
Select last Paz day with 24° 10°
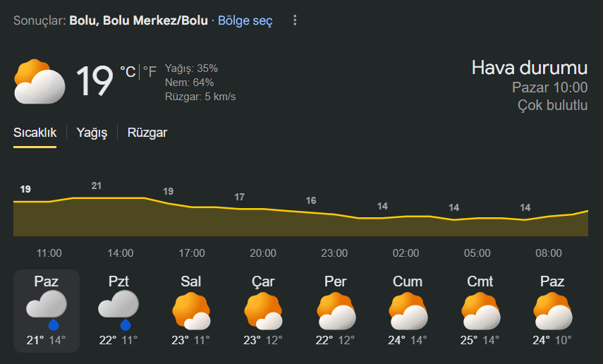point(552,311)
